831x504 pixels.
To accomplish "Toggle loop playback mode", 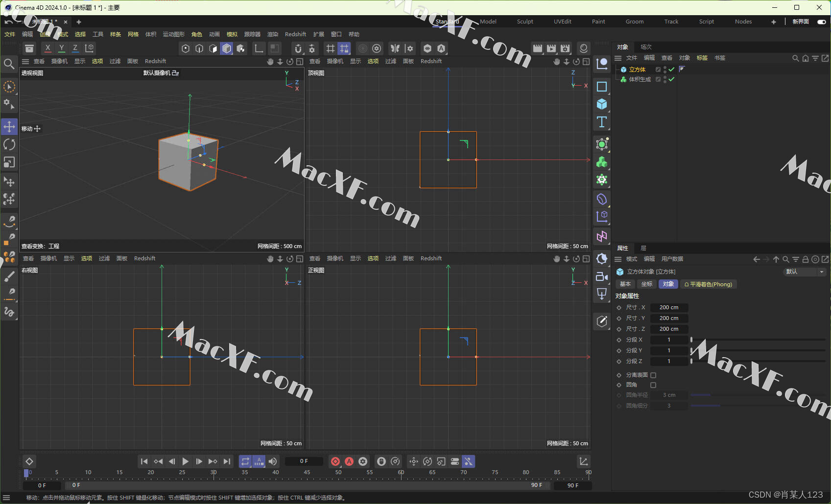I will [245, 461].
